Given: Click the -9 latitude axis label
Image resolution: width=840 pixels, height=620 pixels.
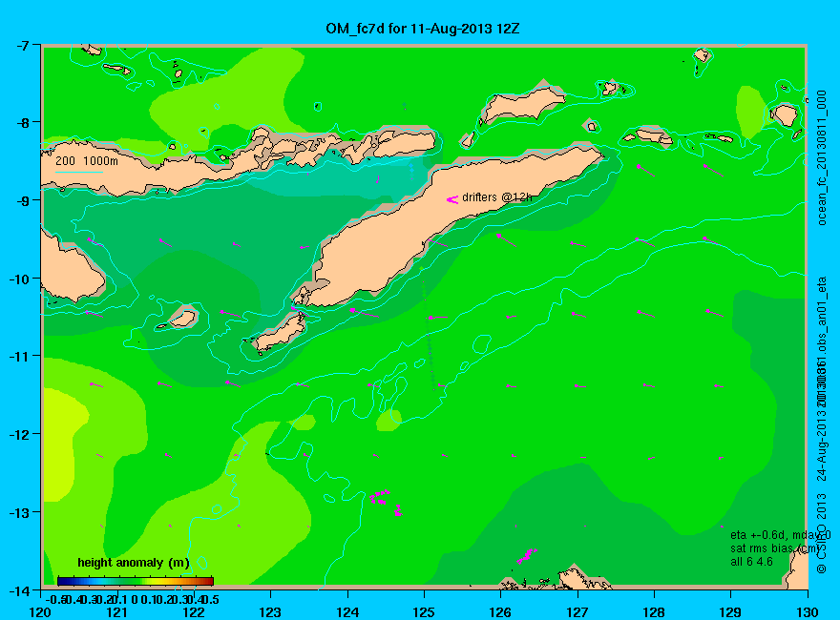Looking at the screenshot, I should (21, 200).
